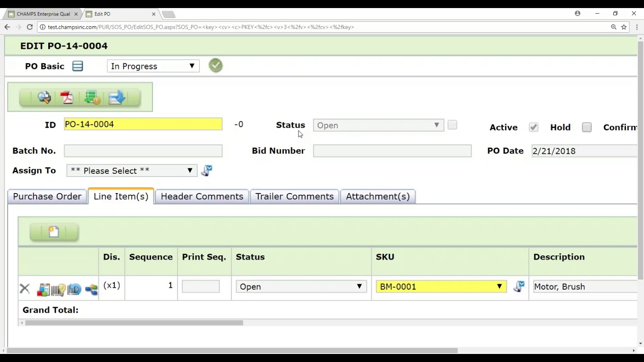The height and width of the screenshot is (362, 644).
Task: Click the Print Seq. input in row 1
Action: (x=201, y=287)
